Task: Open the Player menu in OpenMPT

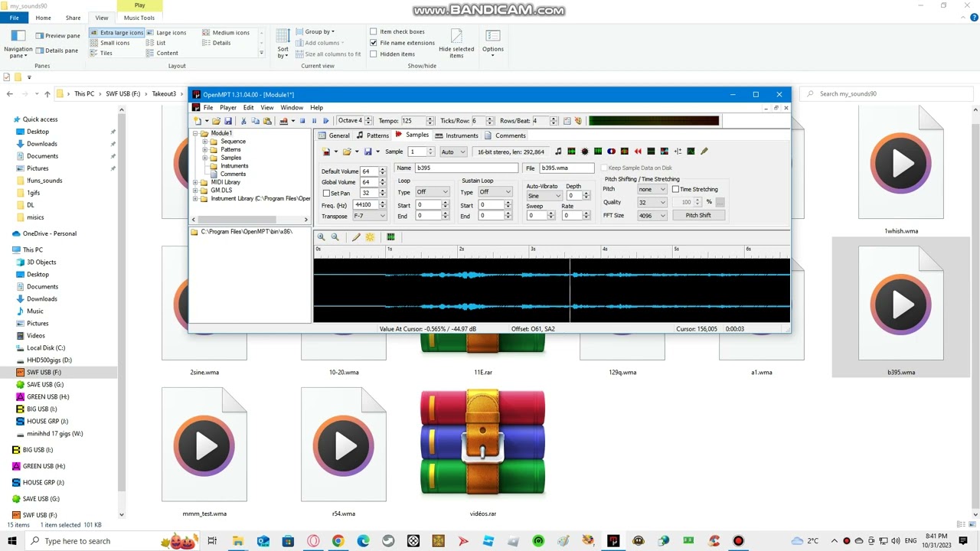Action: tap(228, 108)
